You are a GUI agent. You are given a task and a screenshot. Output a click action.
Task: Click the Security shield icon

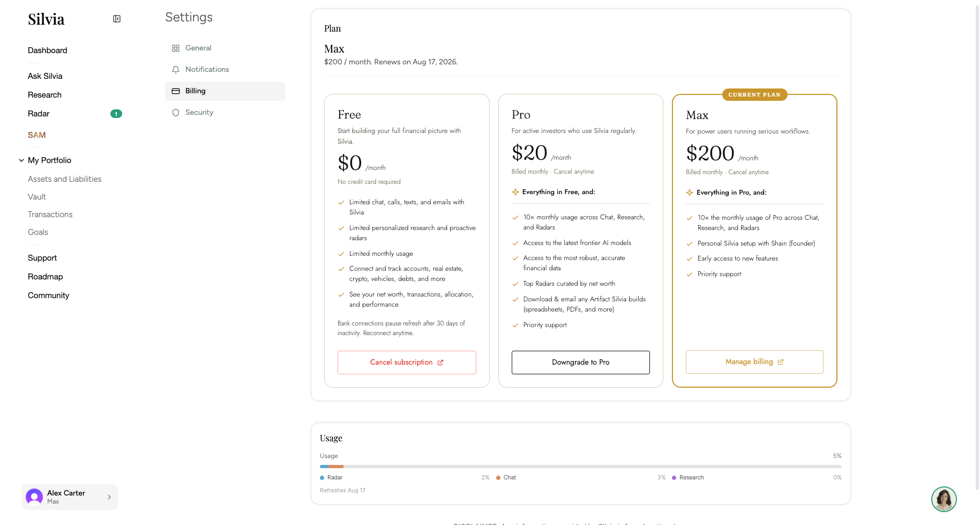point(176,113)
